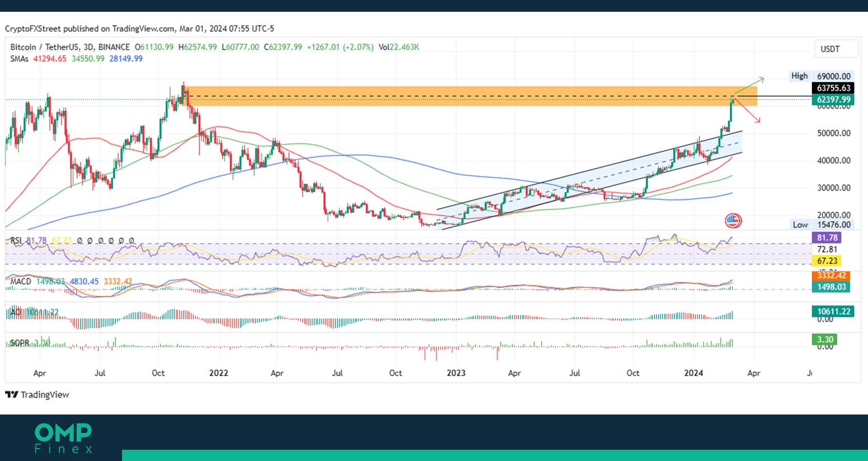The image size is (868, 461).
Task: Select the SMAs indicator label
Action: click(19, 58)
